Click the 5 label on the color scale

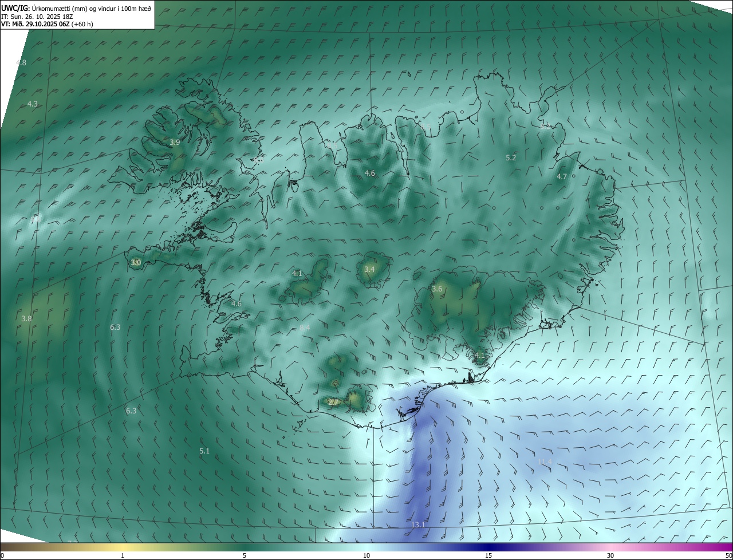coord(245,555)
